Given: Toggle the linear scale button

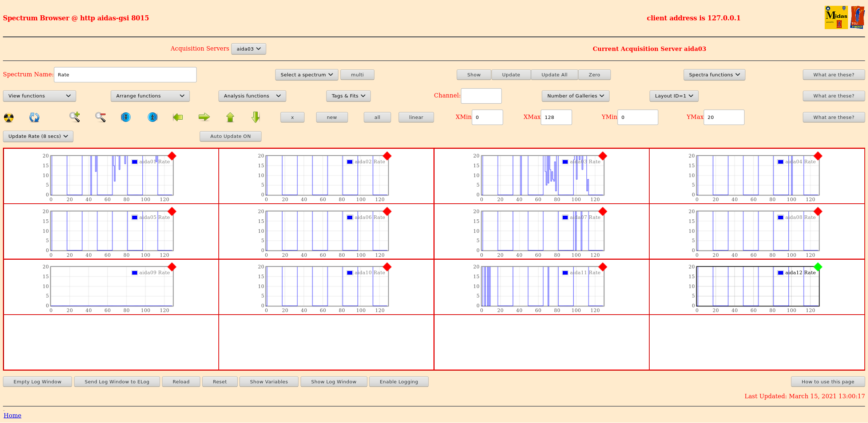Looking at the screenshot, I should tap(416, 117).
